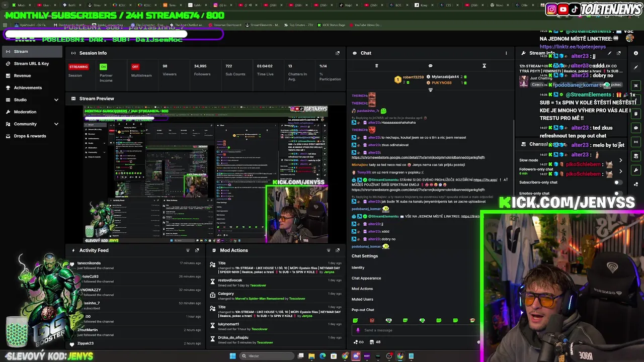Open Followers-only chat options chevron
This screenshot has height=362, width=644.
coord(620,171)
